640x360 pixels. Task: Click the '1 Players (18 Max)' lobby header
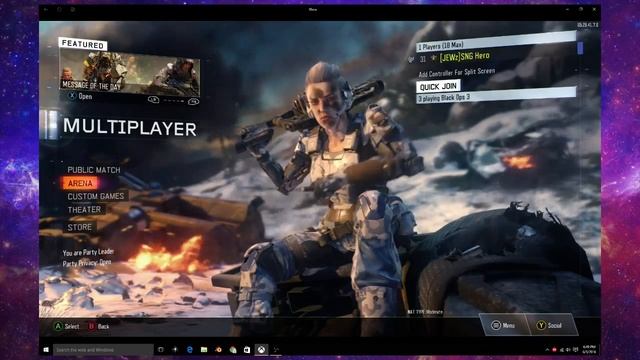pyautogui.click(x=496, y=42)
